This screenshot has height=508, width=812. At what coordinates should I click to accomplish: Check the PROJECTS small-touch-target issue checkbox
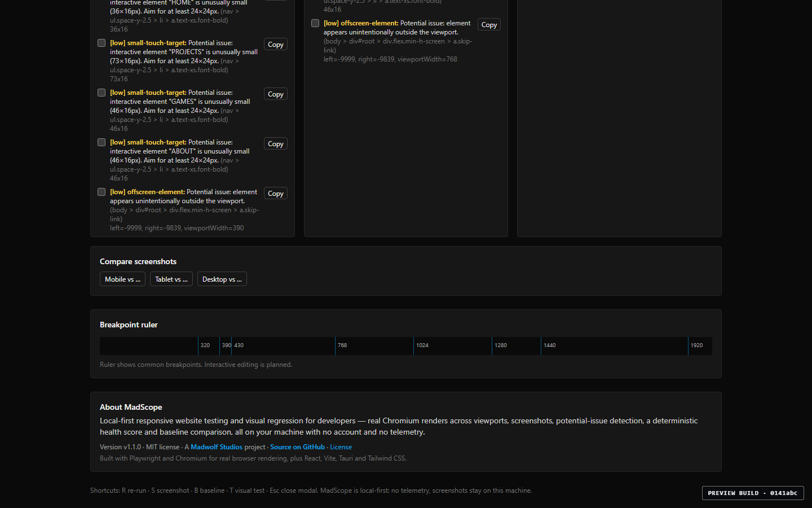coord(101,43)
